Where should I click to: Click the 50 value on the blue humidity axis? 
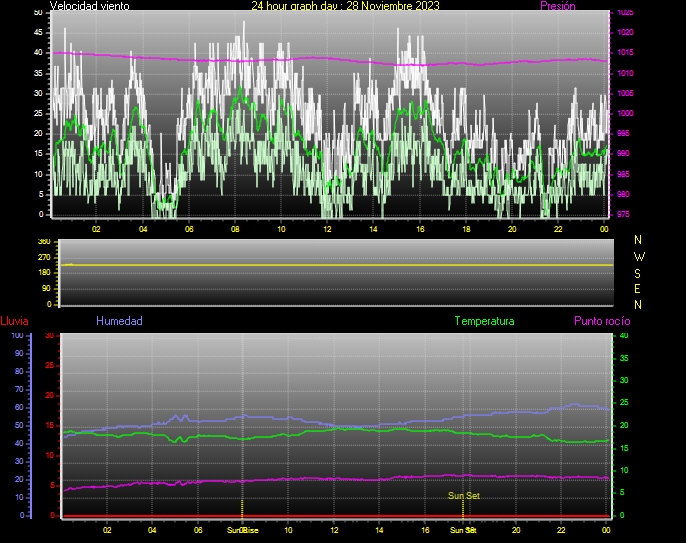19,425
